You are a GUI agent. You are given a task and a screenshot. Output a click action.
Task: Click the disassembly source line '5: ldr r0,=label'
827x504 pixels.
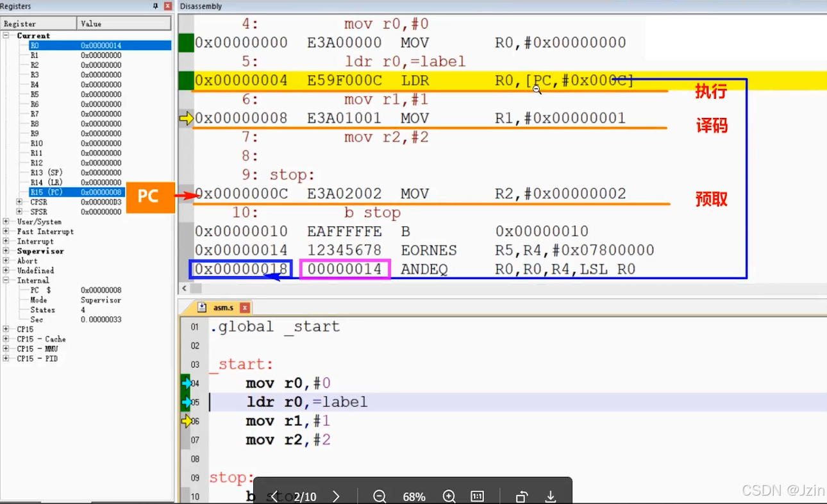click(x=353, y=62)
